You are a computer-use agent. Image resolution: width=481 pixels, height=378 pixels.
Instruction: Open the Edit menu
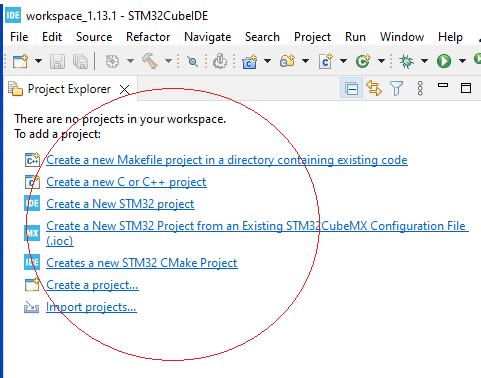[52, 37]
